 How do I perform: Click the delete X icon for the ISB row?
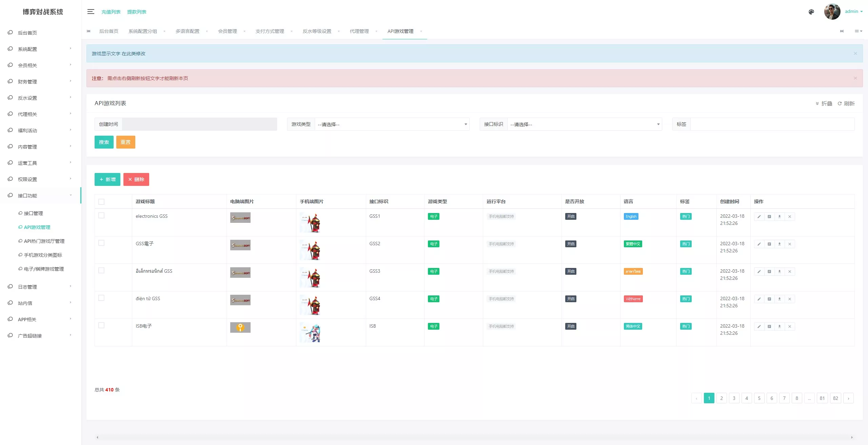[x=790, y=327]
